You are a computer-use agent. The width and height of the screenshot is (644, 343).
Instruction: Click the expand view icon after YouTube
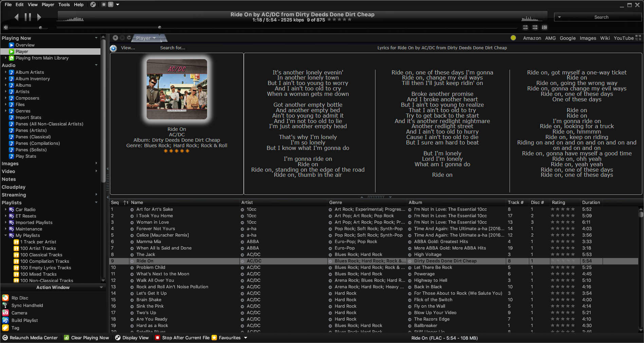point(638,38)
